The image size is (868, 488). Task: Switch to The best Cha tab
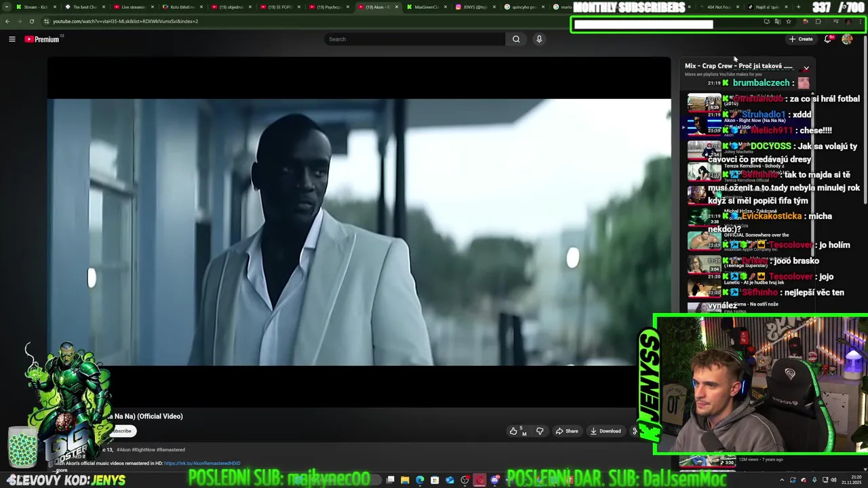(85, 7)
